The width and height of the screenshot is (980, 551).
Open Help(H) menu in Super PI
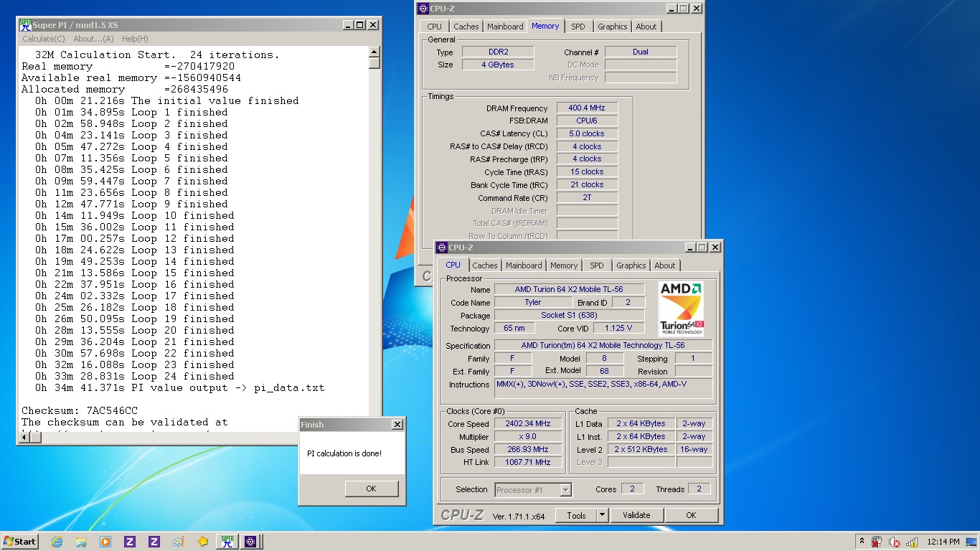click(x=135, y=39)
